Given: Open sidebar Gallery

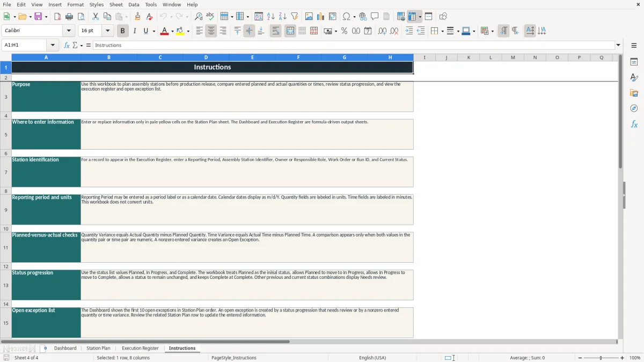Looking at the screenshot, I should pos(634,93).
